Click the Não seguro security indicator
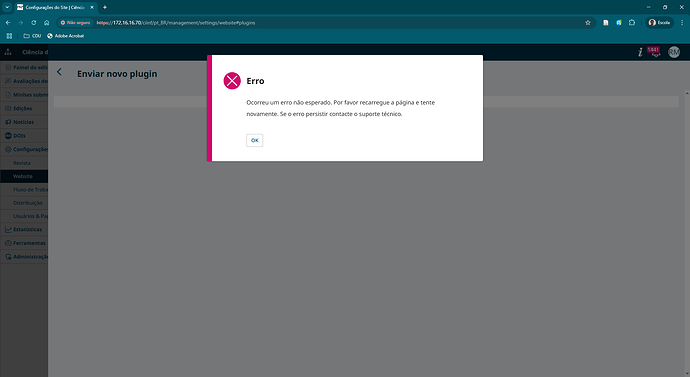This screenshot has width=690, height=377. [x=75, y=22]
